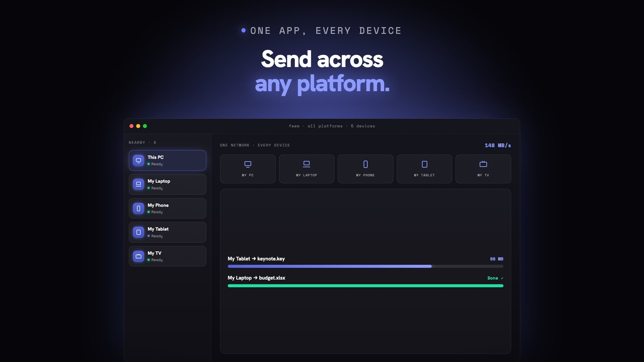Click the Done checkmark status for budget.xlsx
644x362 pixels.
pos(495,278)
